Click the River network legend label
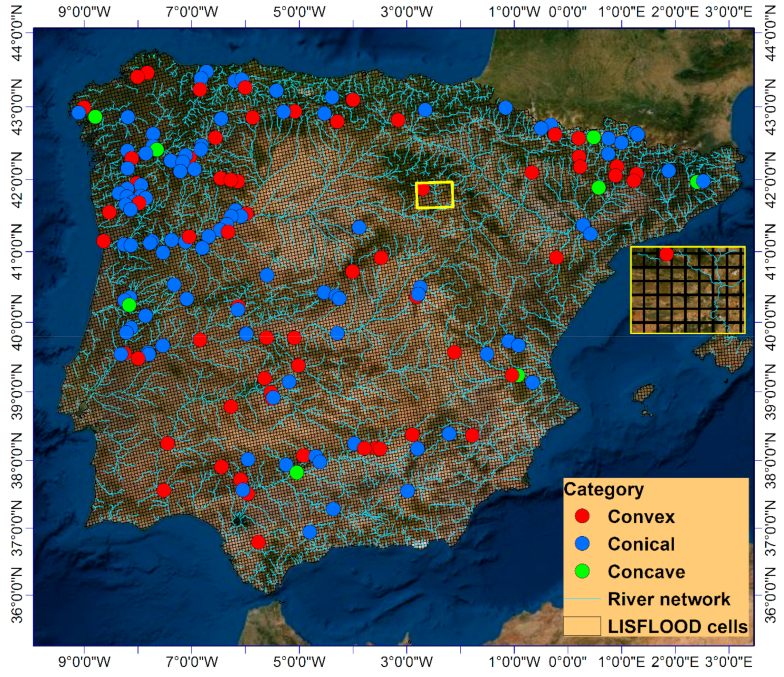This screenshot has height=677, width=784. point(669,599)
